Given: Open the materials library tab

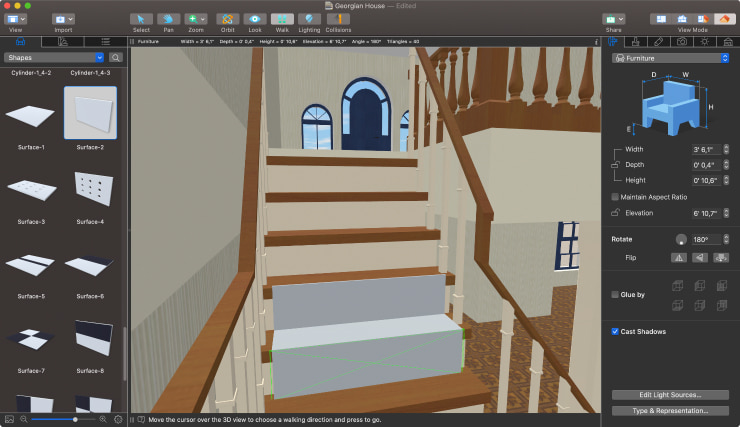Looking at the screenshot, I should point(63,42).
